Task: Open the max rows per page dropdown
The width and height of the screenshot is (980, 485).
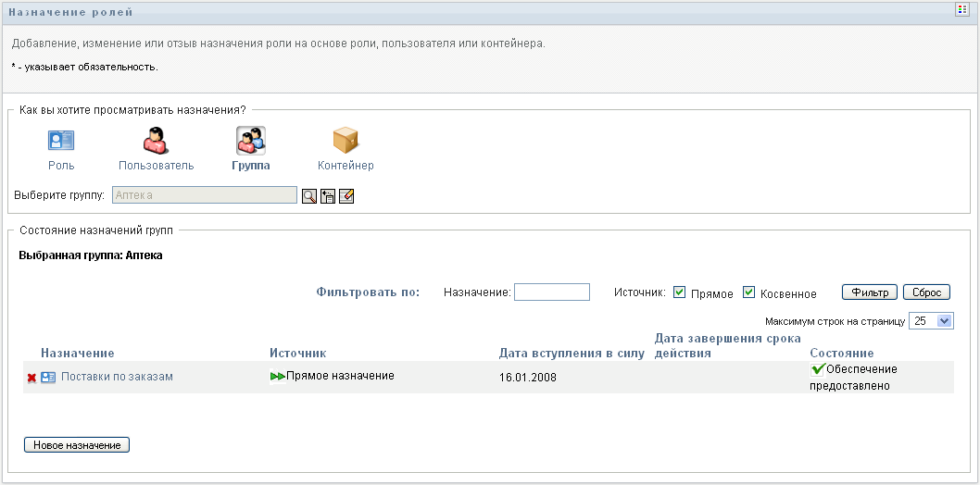Action: pyautogui.click(x=931, y=321)
